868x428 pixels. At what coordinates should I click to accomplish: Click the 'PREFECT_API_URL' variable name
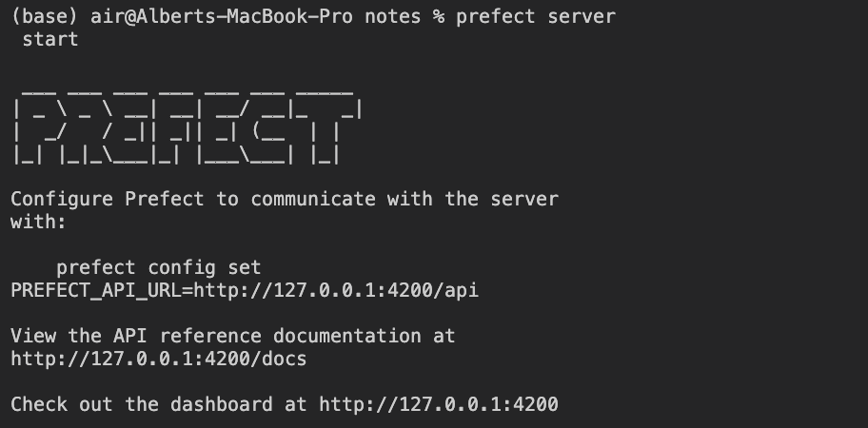(96, 291)
